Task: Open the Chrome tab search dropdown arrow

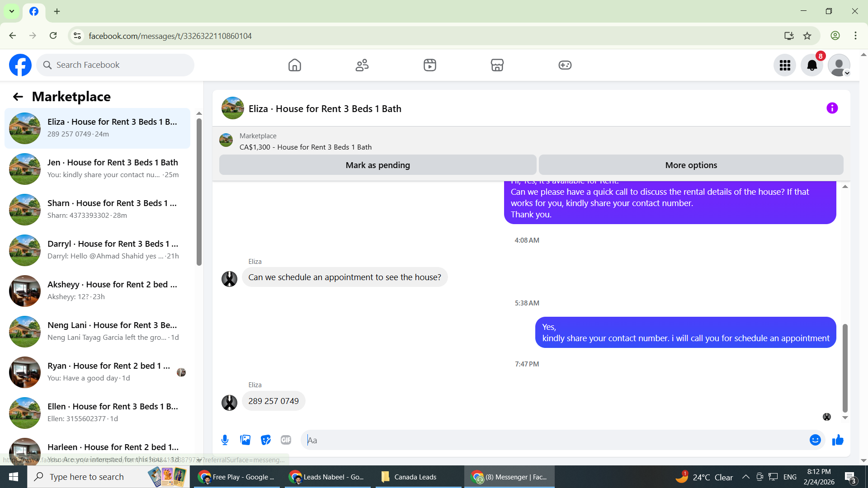Action: 12,11
